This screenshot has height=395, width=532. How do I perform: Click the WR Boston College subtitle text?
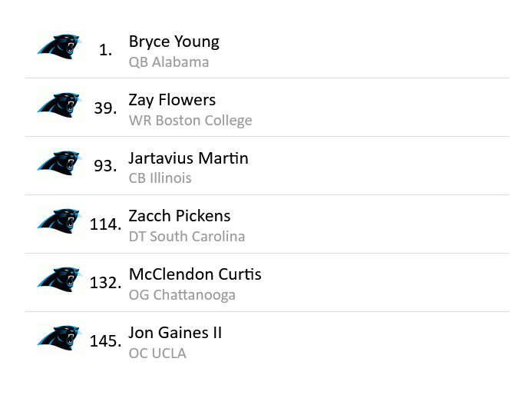[x=190, y=121]
